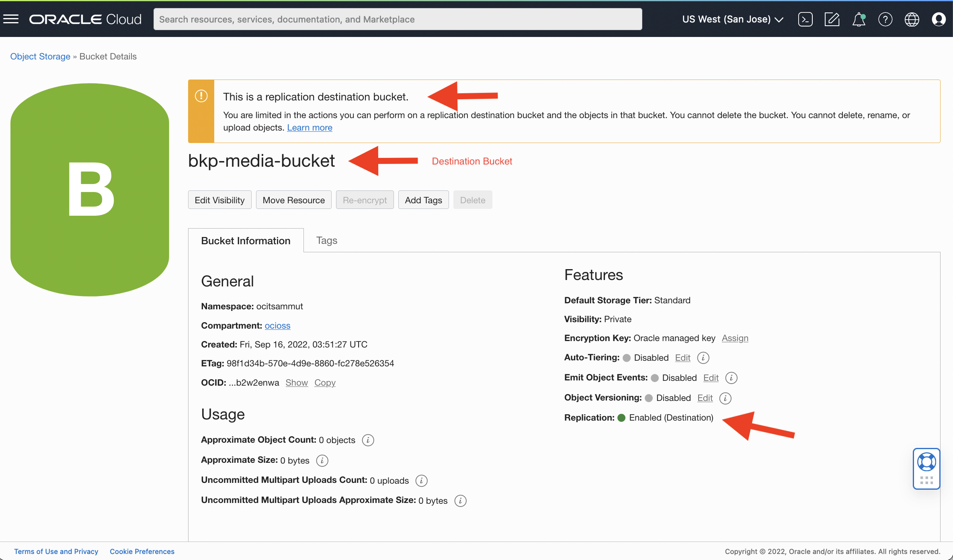Switch to the Tags tab
This screenshot has width=953, height=560.
[x=326, y=240]
